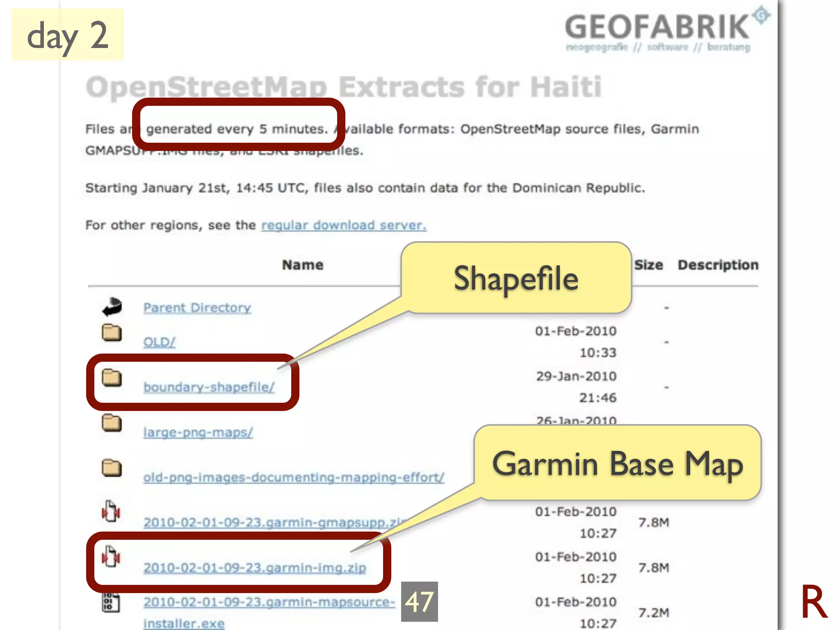Sort listing by Name column header
Viewport: 840px width, 630px height.
(x=303, y=265)
